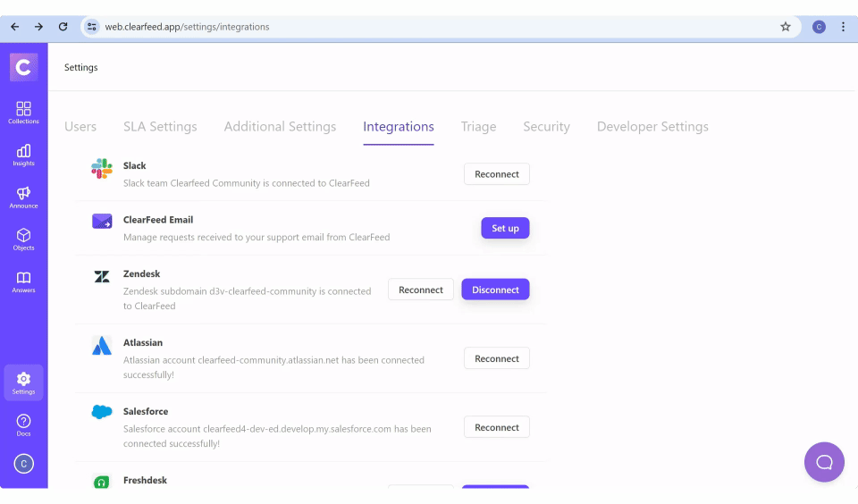Switch to the Users tab
The image size is (858, 504).
tap(80, 127)
